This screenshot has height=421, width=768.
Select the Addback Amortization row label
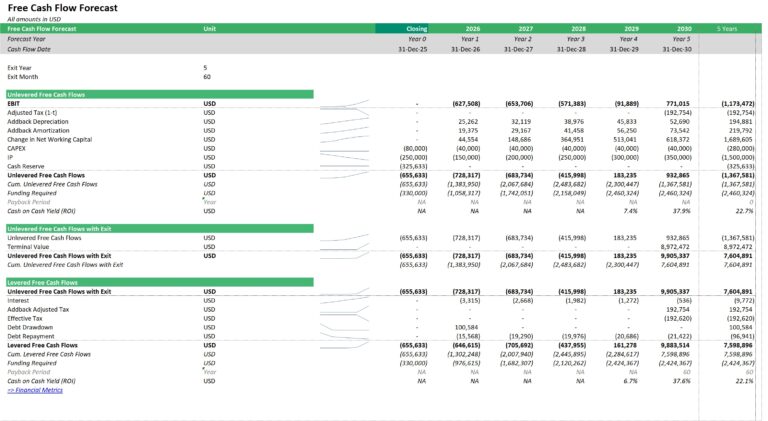pyautogui.click(x=38, y=131)
